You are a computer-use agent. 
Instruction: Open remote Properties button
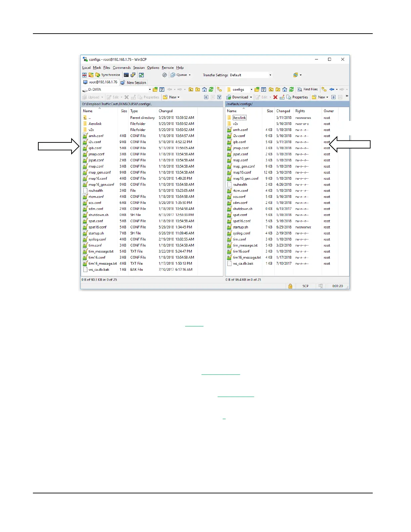(297, 97)
